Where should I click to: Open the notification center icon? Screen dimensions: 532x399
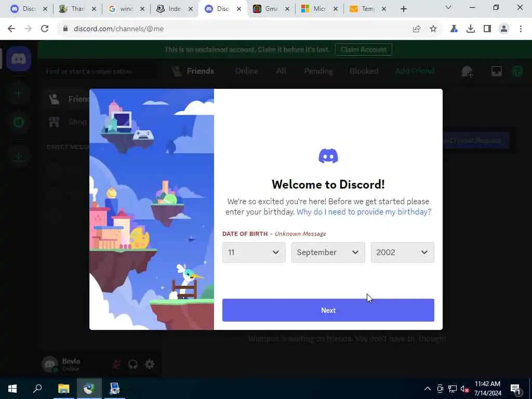(516, 389)
